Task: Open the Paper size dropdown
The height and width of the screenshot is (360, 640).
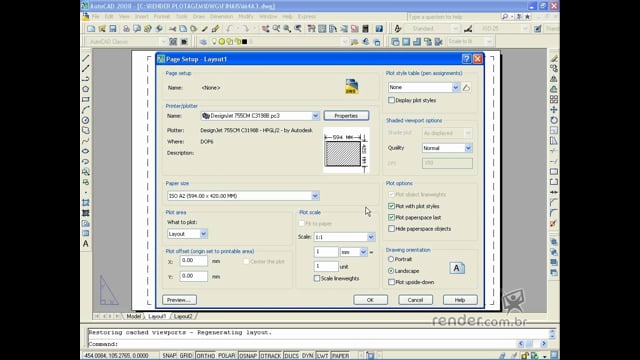Action: pos(315,196)
